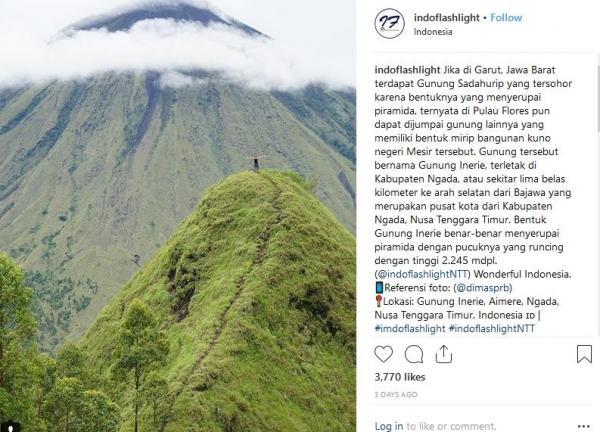Open indoflashlight username in header
This screenshot has height=432, width=600.
(x=447, y=18)
